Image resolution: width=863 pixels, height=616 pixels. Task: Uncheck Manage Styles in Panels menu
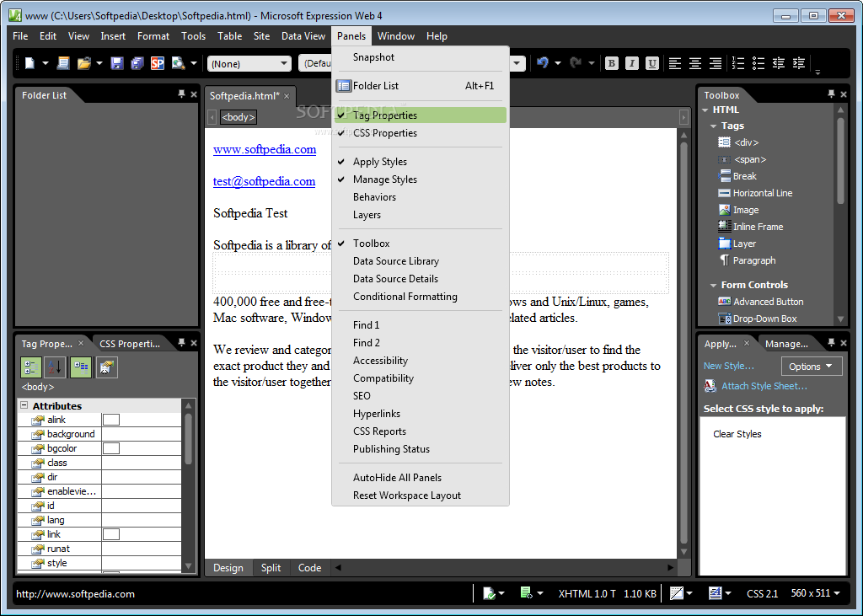click(x=421, y=179)
